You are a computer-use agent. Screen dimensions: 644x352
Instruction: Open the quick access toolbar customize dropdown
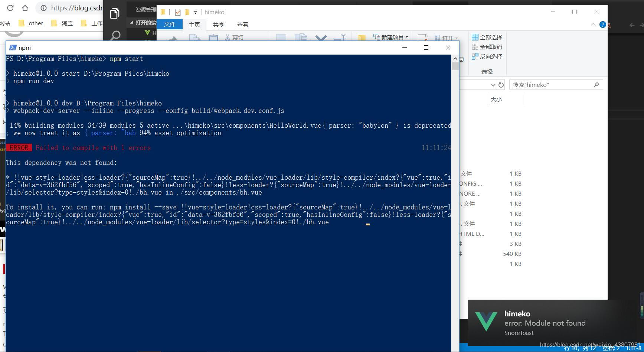(195, 12)
